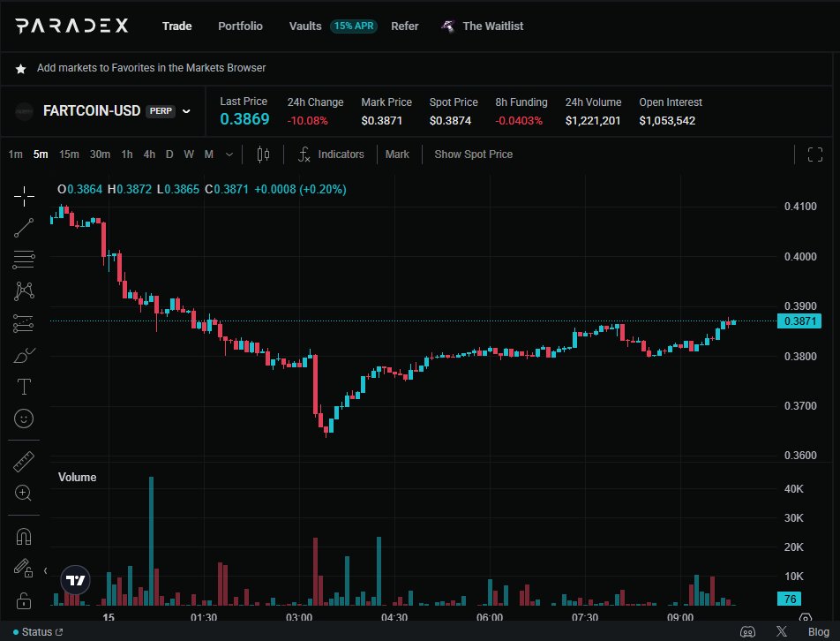Open the Refer page
Viewport: 840px width, 641px height.
point(404,26)
